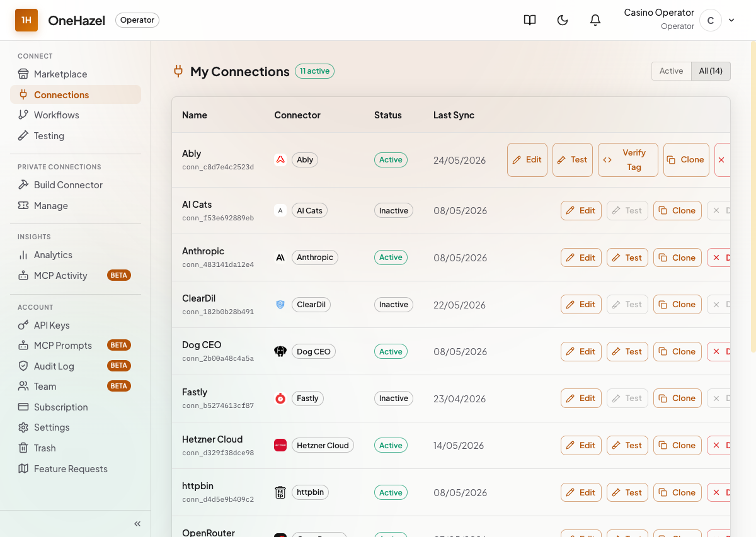Click the Inactive status of Fastly
This screenshot has width=756, height=537.
(394, 399)
